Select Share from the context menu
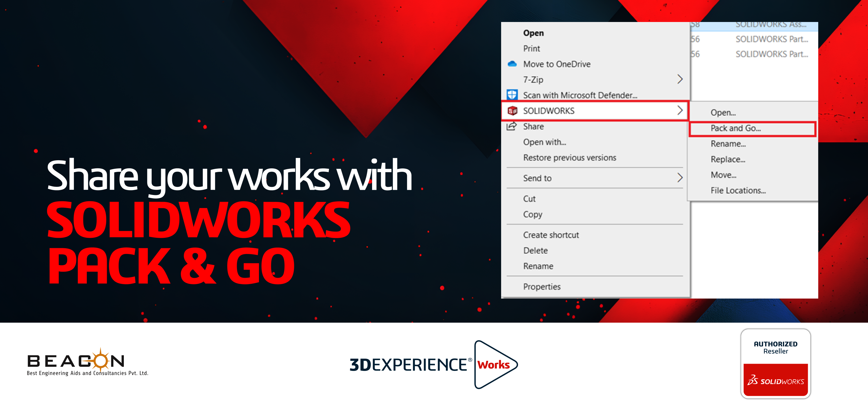This screenshot has width=868, height=405. 595,126
